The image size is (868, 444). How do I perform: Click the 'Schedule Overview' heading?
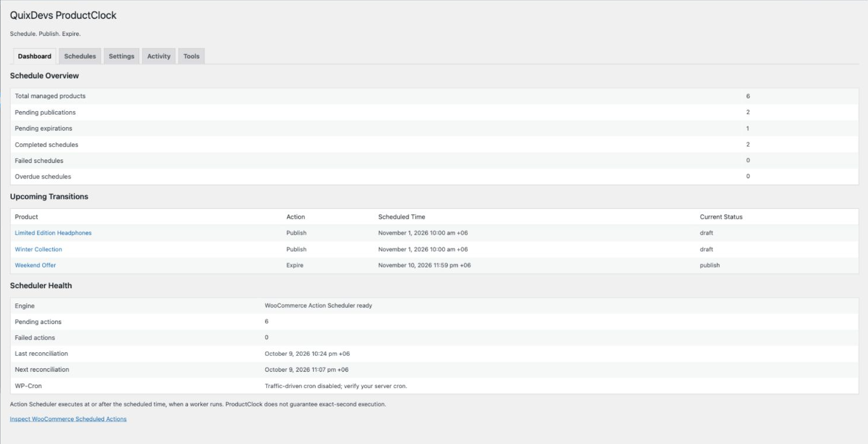[45, 76]
